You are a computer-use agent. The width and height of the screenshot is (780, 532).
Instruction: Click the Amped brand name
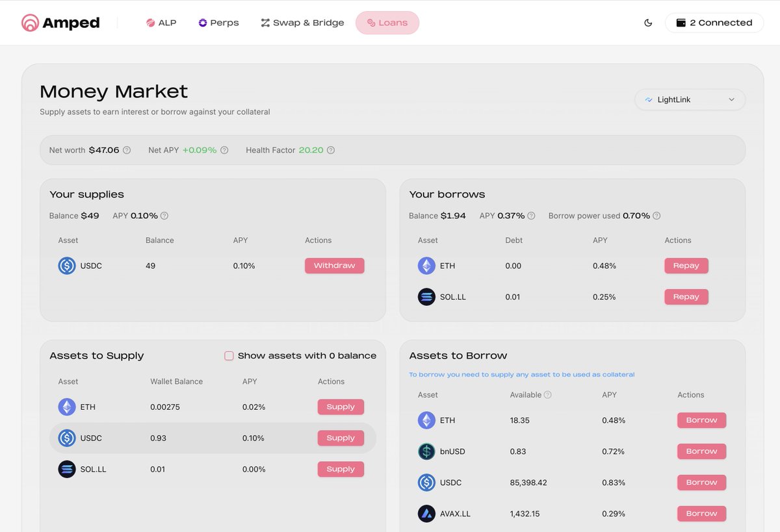[71, 23]
